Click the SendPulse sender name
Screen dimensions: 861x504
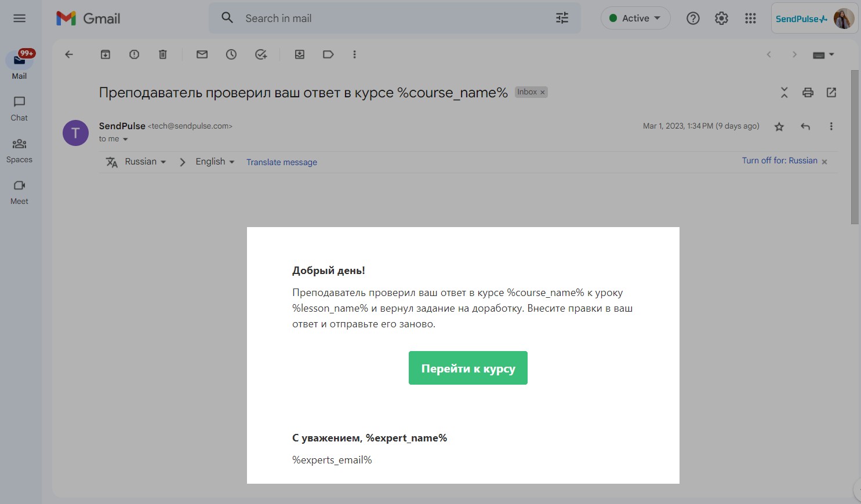[122, 126]
